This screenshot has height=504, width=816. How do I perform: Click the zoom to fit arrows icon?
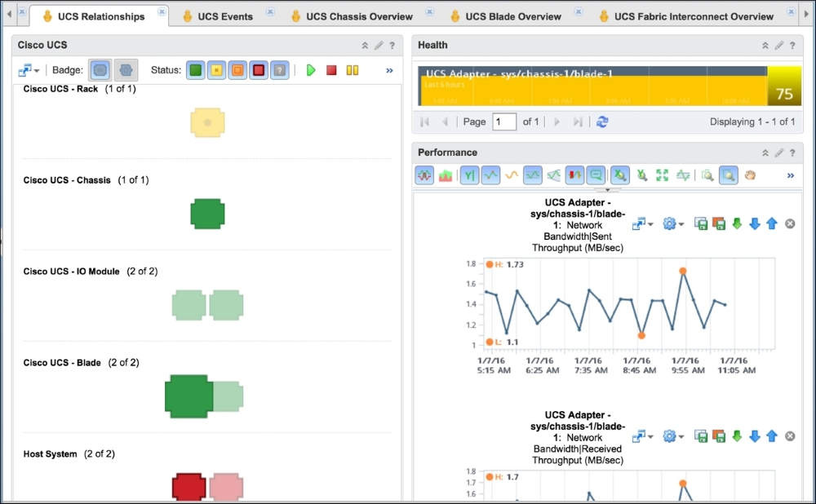tap(662, 176)
